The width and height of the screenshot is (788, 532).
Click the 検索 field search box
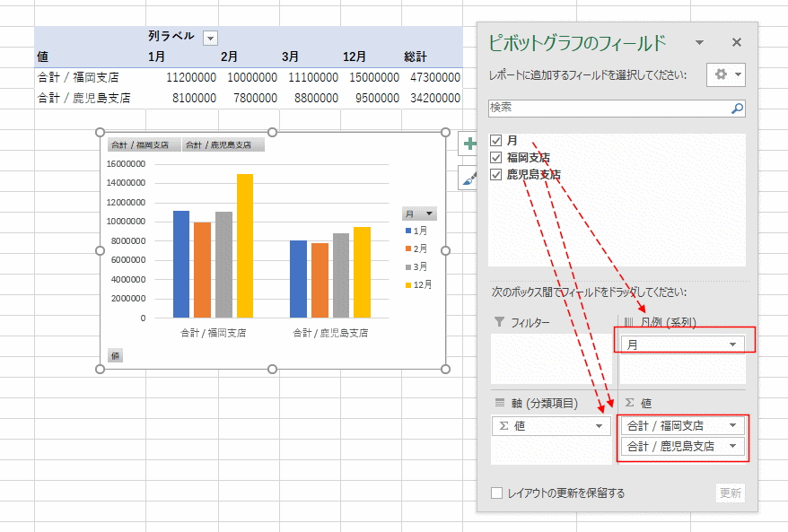coord(609,108)
